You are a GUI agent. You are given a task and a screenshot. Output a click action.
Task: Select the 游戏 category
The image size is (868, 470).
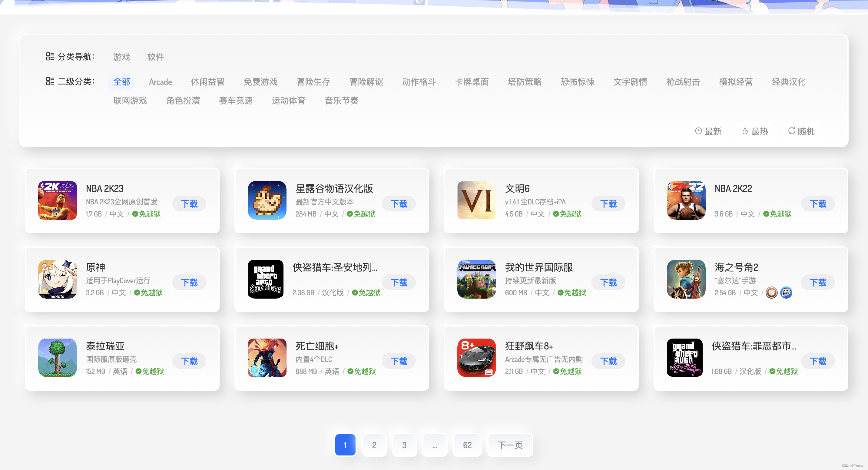121,57
